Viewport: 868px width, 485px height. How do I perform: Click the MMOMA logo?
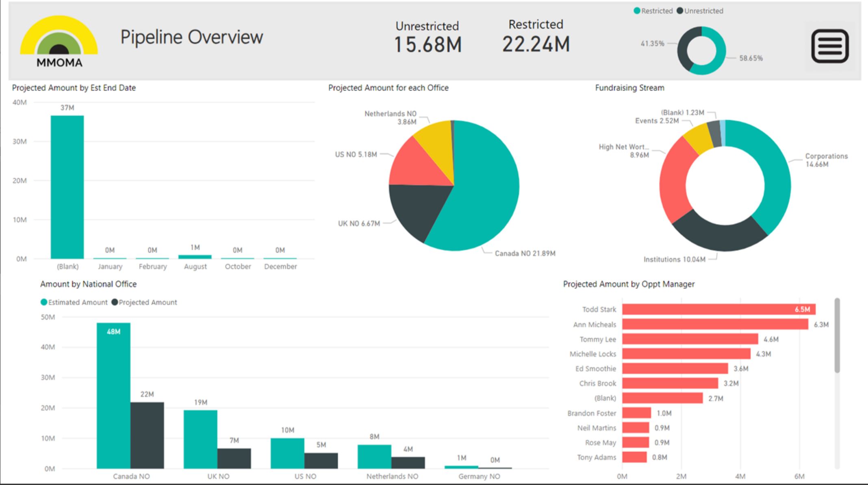[x=58, y=41]
